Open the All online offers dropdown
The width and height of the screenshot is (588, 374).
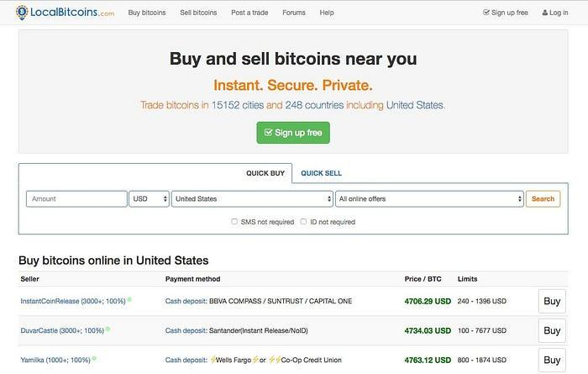429,199
